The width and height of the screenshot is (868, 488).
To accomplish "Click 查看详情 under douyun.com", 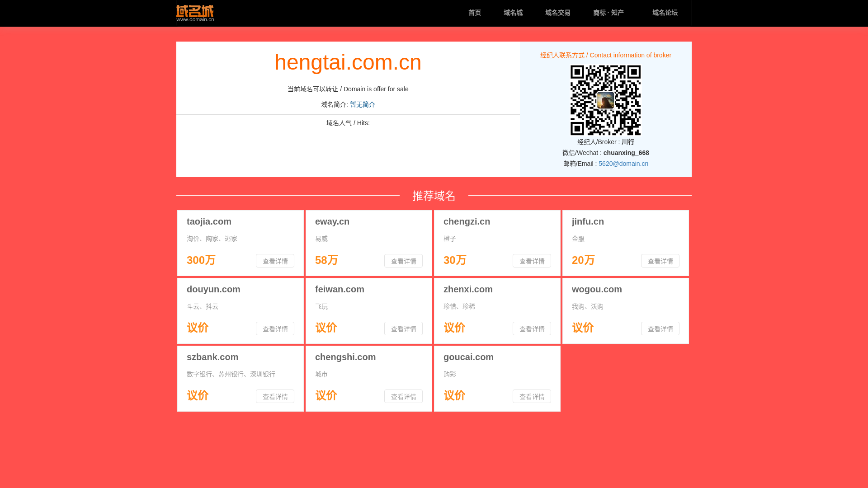I will pyautogui.click(x=275, y=328).
